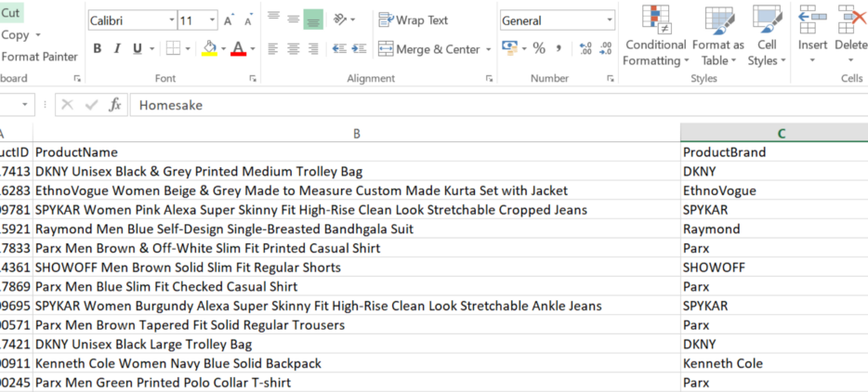Align text left
This screenshot has height=392, width=868.
click(273, 48)
